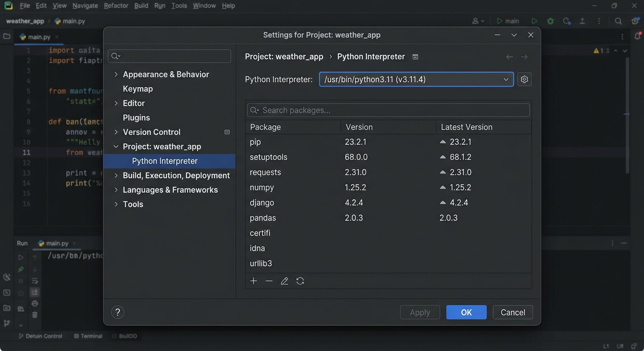The width and height of the screenshot is (644, 351).
Task: Click the editor vertical scrollbar
Action: (627, 114)
